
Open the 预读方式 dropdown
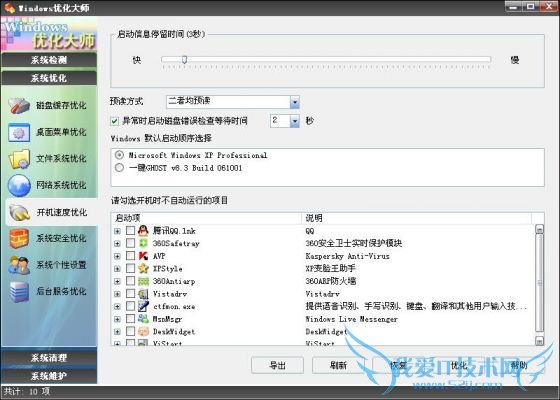(x=295, y=102)
